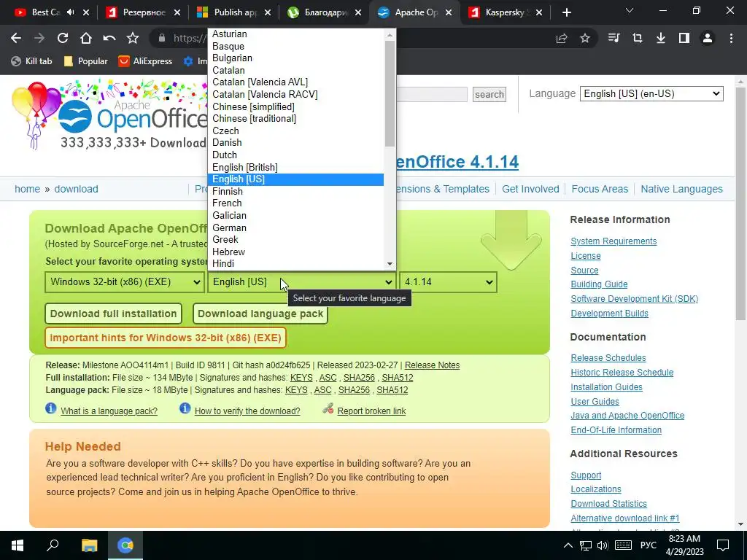The width and height of the screenshot is (747, 560).
Task: Open File Explorer from taskbar
Action: (90, 545)
